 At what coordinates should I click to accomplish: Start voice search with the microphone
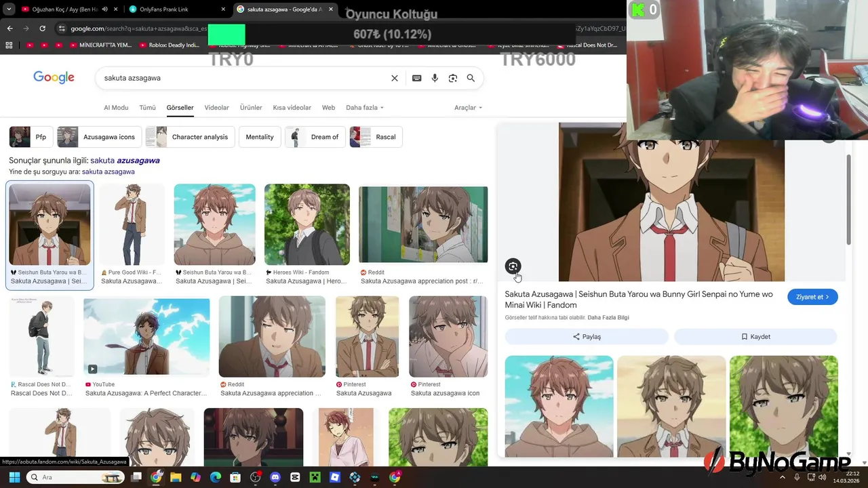[435, 78]
